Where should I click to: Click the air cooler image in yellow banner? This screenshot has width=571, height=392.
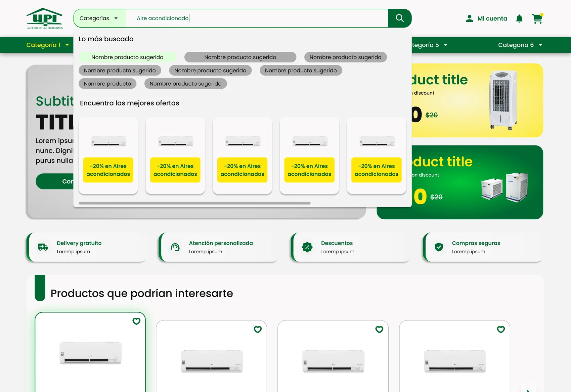[503, 100]
